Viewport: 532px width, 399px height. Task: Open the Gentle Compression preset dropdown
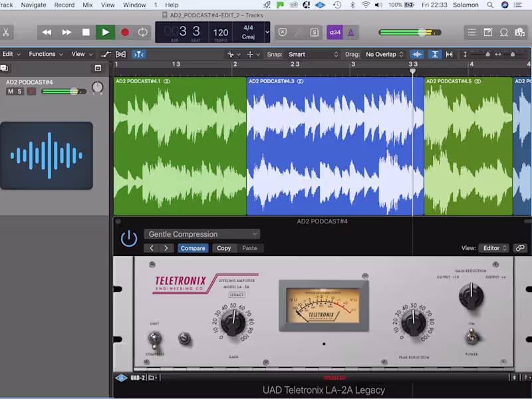[201, 234]
